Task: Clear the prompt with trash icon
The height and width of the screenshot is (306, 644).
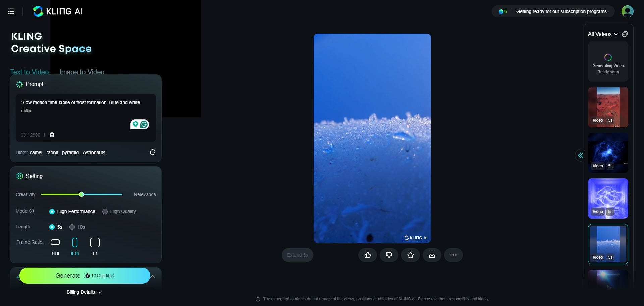Action: pos(52,135)
